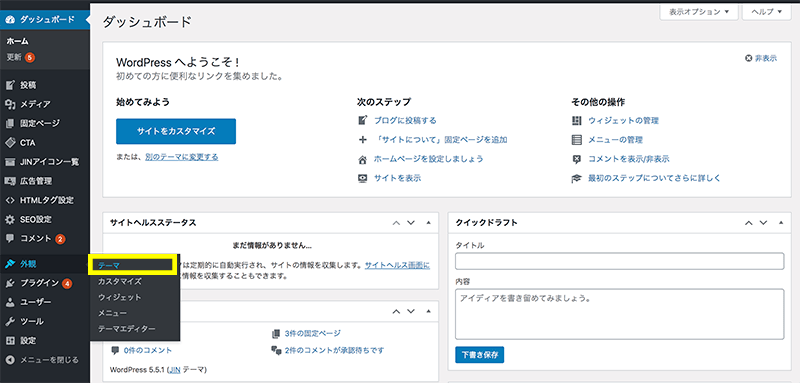The height and width of the screenshot is (383, 800).
Task: Select テーマエディター in the 外観 submenu
Action: (127, 329)
